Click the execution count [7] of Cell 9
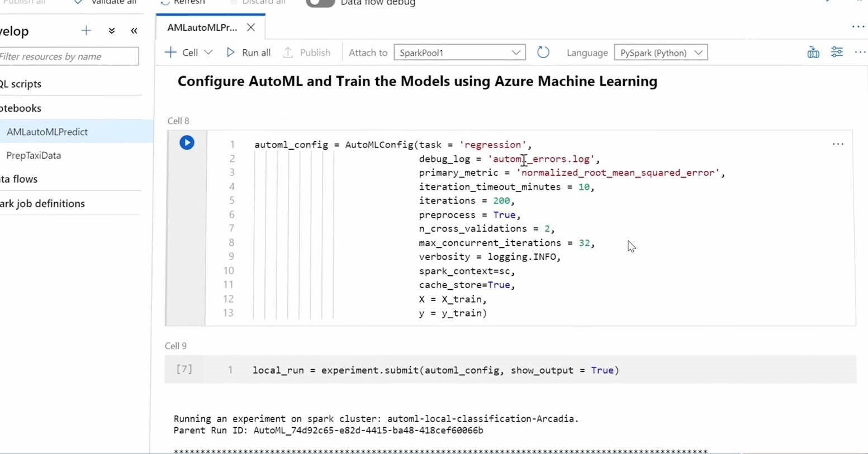Screen dimensions: 868x454 [184, 369]
